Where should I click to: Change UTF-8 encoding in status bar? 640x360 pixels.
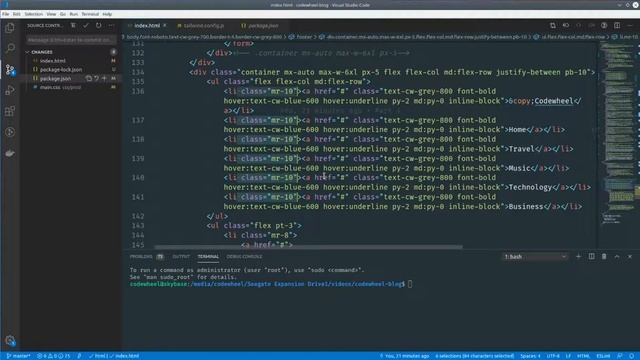pos(553,356)
